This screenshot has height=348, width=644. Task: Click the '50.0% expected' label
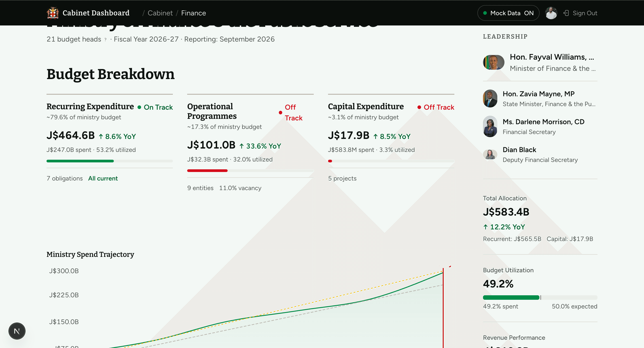[x=574, y=306]
